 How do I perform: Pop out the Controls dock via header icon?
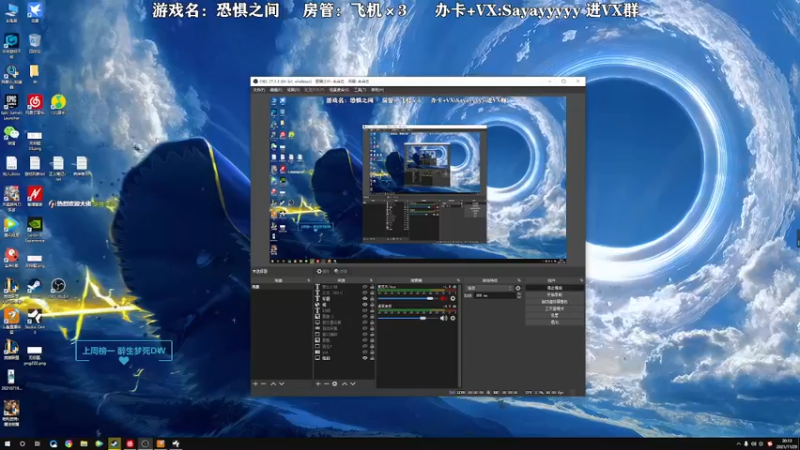click(x=581, y=281)
